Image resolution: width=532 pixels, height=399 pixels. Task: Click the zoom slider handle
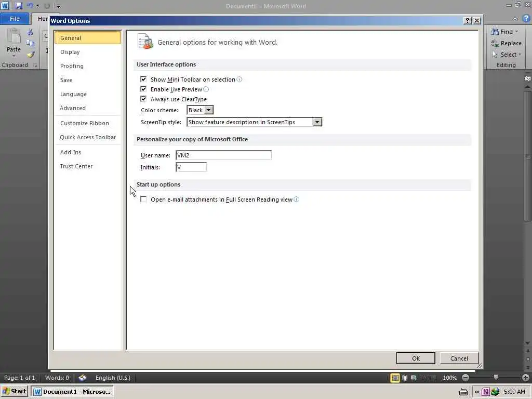496,377
